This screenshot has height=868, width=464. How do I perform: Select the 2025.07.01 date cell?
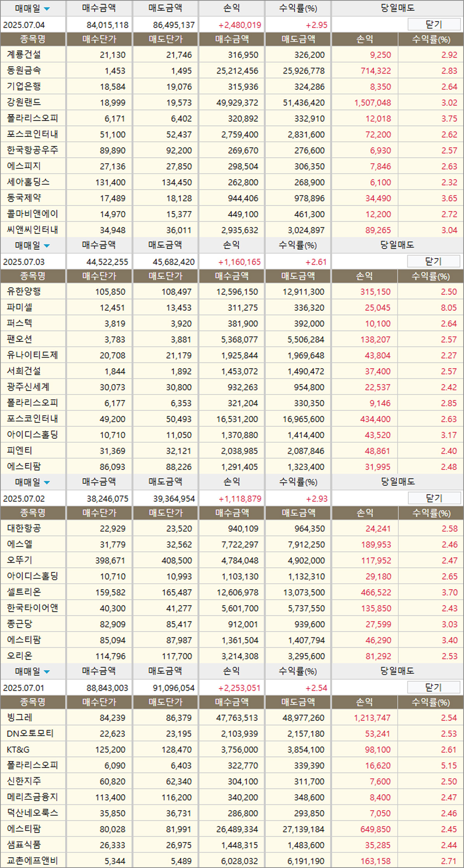click(x=24, y=688)
